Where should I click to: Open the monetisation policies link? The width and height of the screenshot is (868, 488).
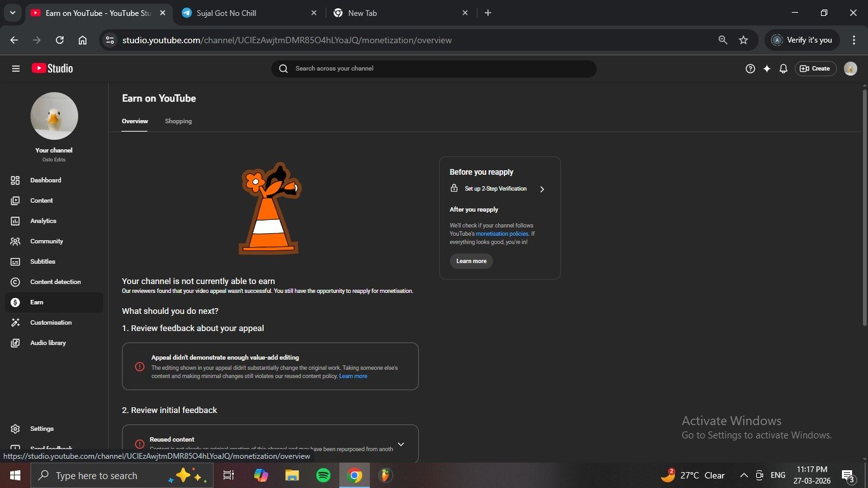[x=502, y=234]
